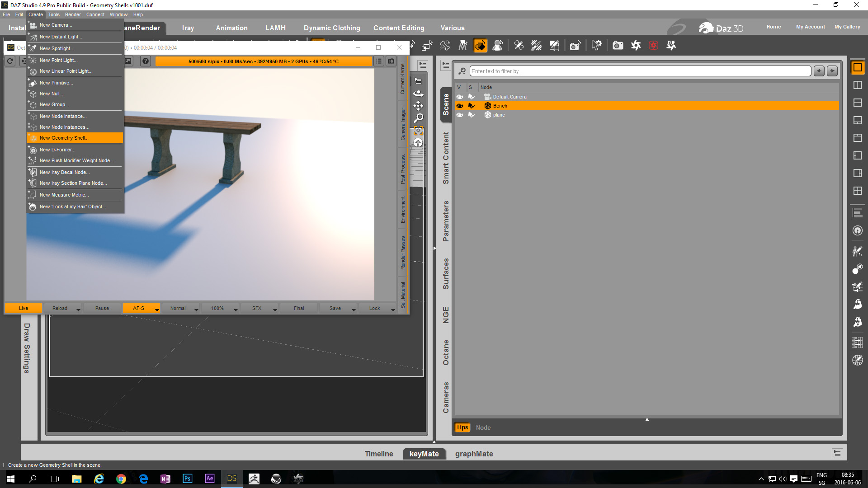Click the scene filter text field
The image size is (868, 488).
coord(640,71)
